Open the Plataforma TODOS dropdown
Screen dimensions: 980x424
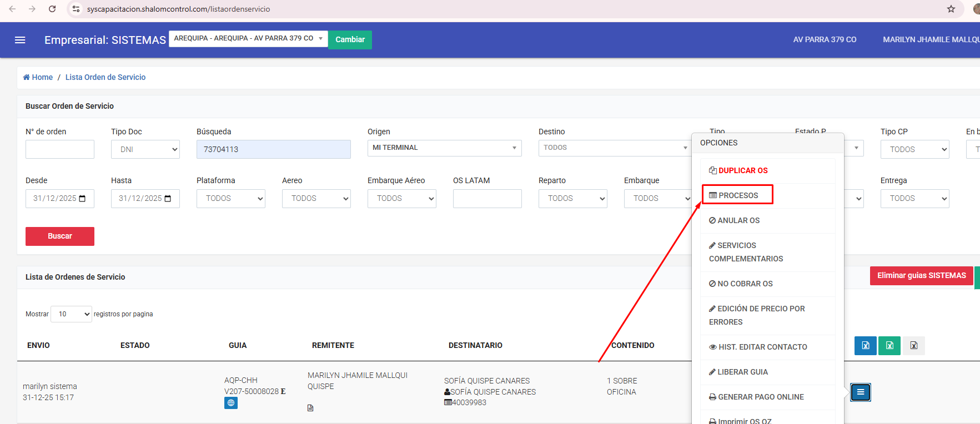click(x=230, y=199)
